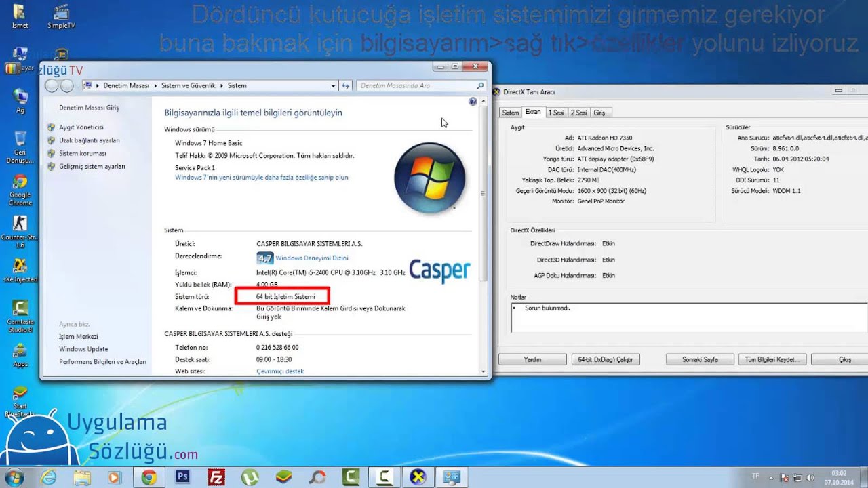This screenshot has width=868, height=488.
Task: Click Tüm Bilgileri Kaydet button
Action: click(x=772, y=359)
